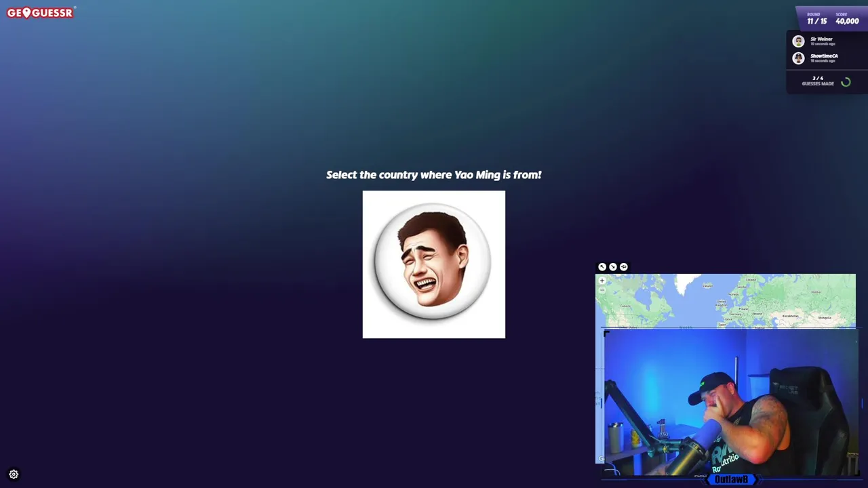Screen dimensions: 868x488
Task: Zoom in on the guess map
Action: click(602, 281)
